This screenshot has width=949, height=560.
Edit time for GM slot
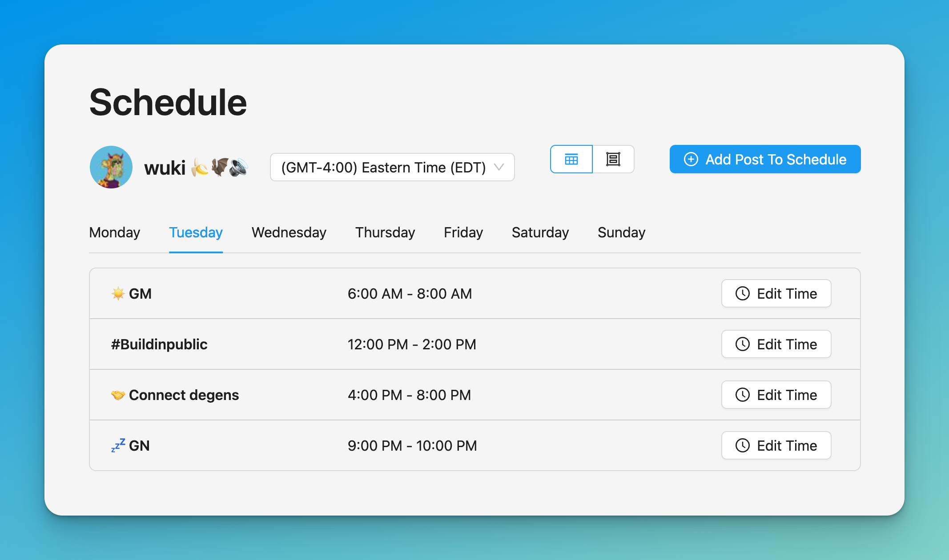pyautogui.click(x=776, y=293)
